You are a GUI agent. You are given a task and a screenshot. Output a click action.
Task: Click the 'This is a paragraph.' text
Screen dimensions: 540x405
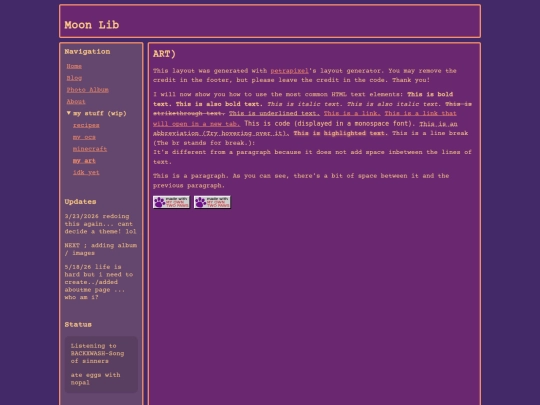(x=191, y=176)
